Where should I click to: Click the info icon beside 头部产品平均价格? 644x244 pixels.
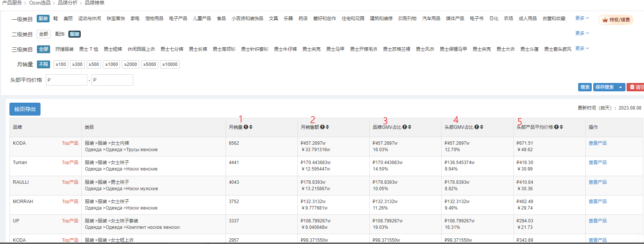557,127
